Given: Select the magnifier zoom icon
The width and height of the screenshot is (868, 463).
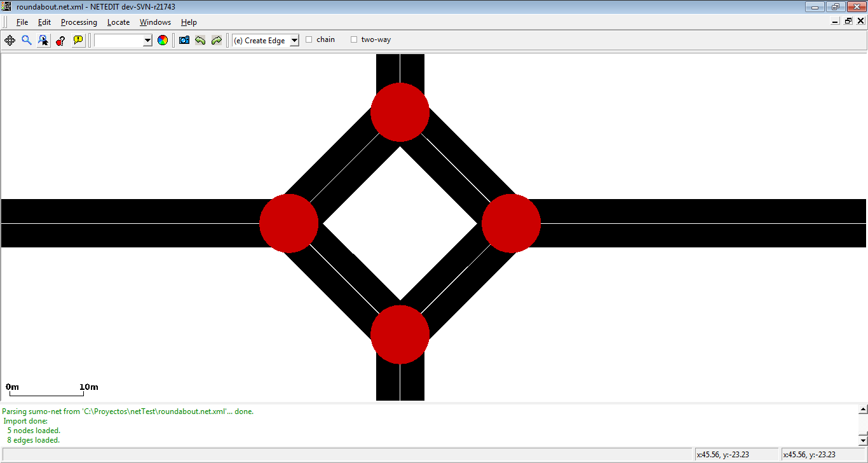Looking at the screenshot, I should (x=27, y=40).
